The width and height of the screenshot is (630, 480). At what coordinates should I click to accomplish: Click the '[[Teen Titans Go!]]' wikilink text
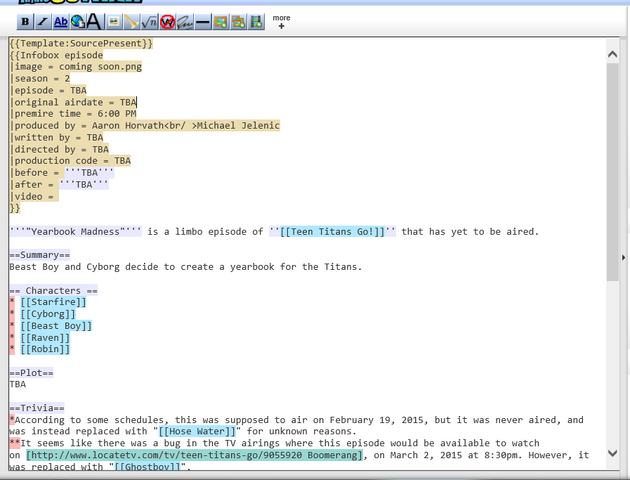click(x=332, y=231)
